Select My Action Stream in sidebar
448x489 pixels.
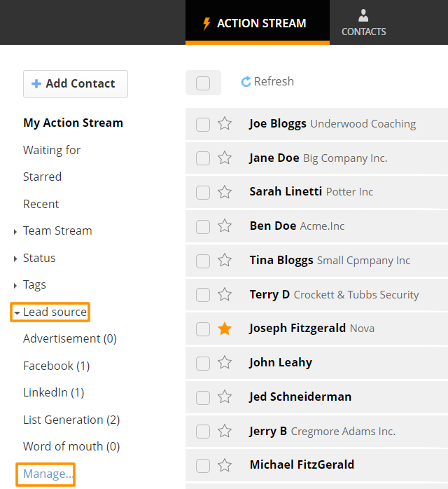coord(73,123)
